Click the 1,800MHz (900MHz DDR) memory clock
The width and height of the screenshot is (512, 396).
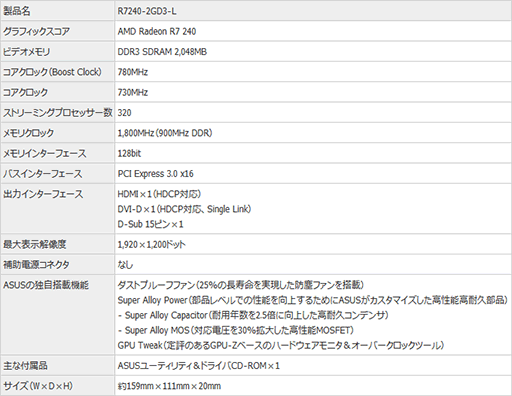click(x=165, y=133)
